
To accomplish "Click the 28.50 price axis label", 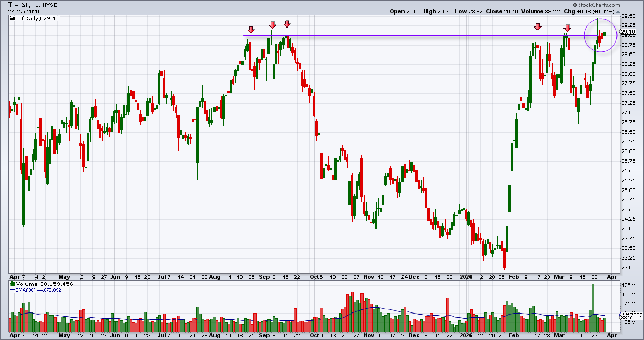I will (628, 55).
